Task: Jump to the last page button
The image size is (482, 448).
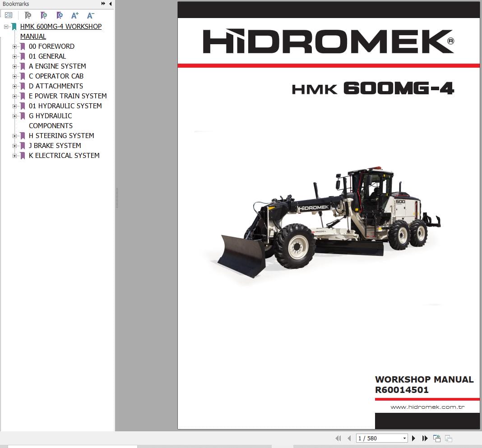Action: coord(425,438)
